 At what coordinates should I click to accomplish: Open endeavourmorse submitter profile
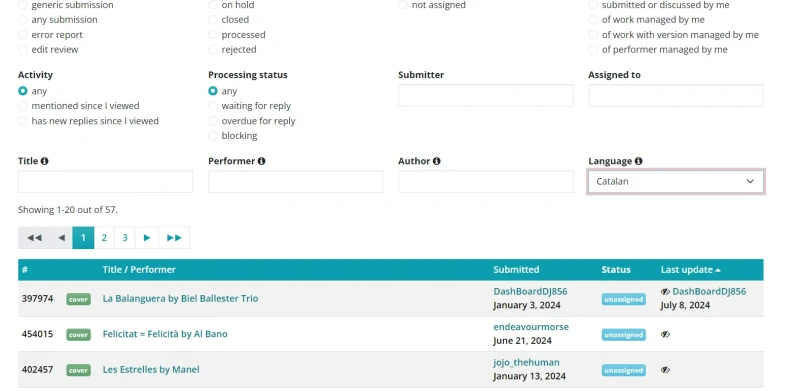(531, 327)
